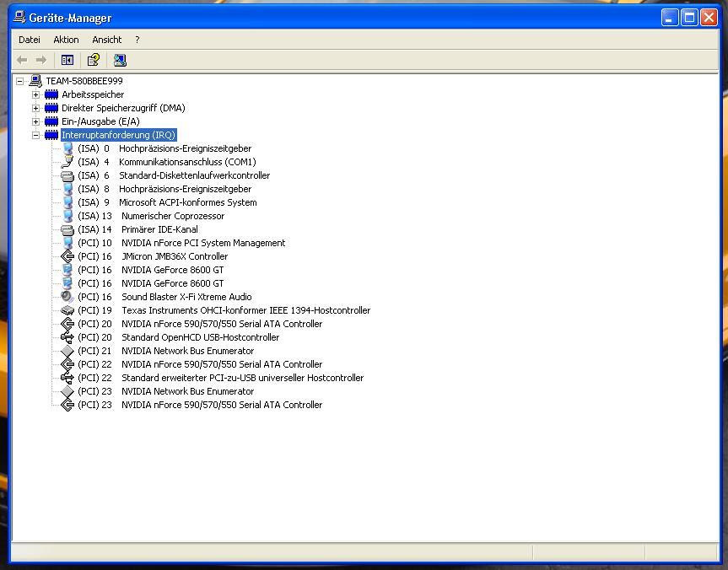Click the icon of PCI 23 nForce Serial ATA Controller
Image resolution: width=728 pixels, height=570 pixels.
(x=67, y=405)
